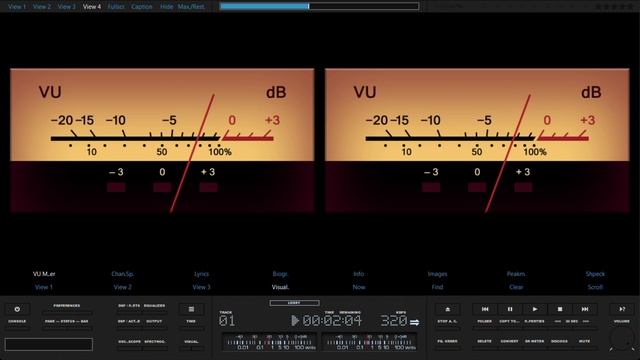Start playback with the play button
640x360 pixels.
tap(535, 309)
